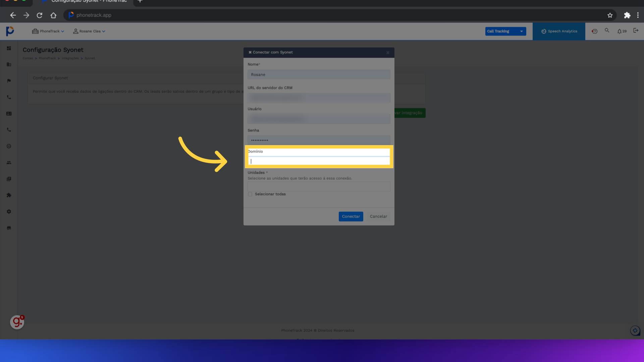Open the Unidades selection field

coord(319,187)
